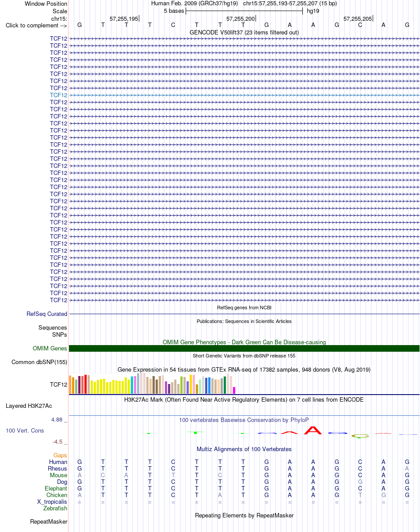Click the 'H3K27Ac Mark' track title
Image resolution: width=420 pixels, height=532 pixels.
[244, 399]
